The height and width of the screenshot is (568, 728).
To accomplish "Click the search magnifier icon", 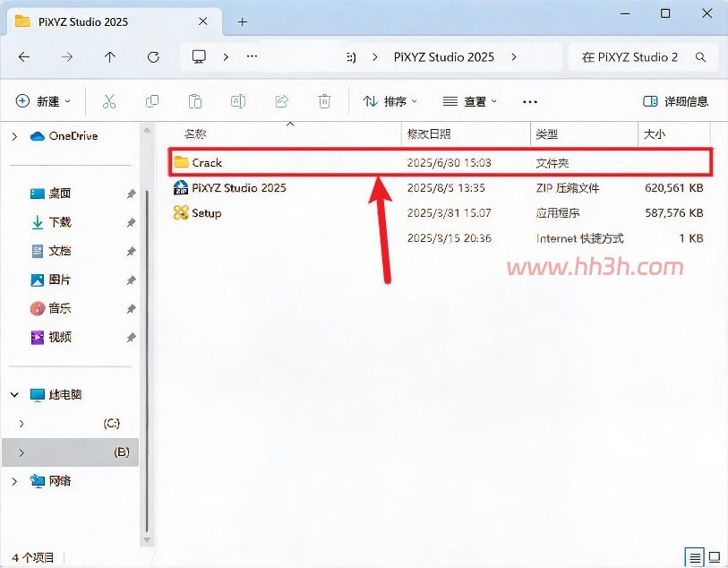I will [700, 57].
